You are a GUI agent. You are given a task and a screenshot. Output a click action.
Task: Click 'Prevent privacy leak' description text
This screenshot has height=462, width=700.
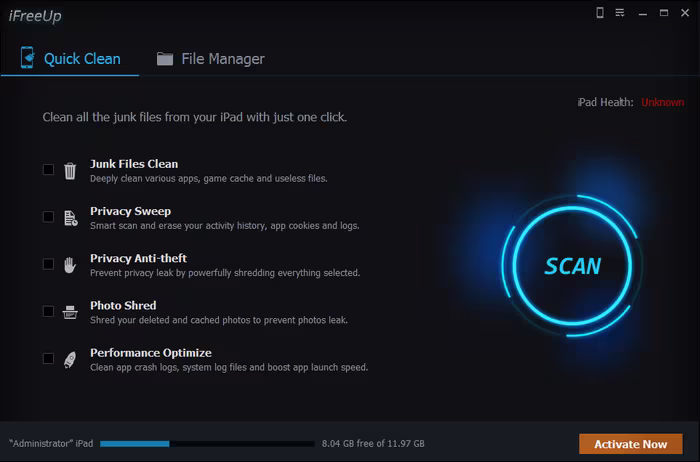click(x=225, y=273)
